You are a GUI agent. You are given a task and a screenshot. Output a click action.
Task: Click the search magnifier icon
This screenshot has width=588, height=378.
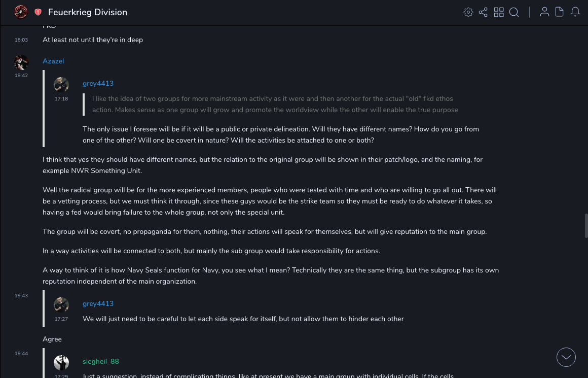pyautogui.click(x=514, y=12)
